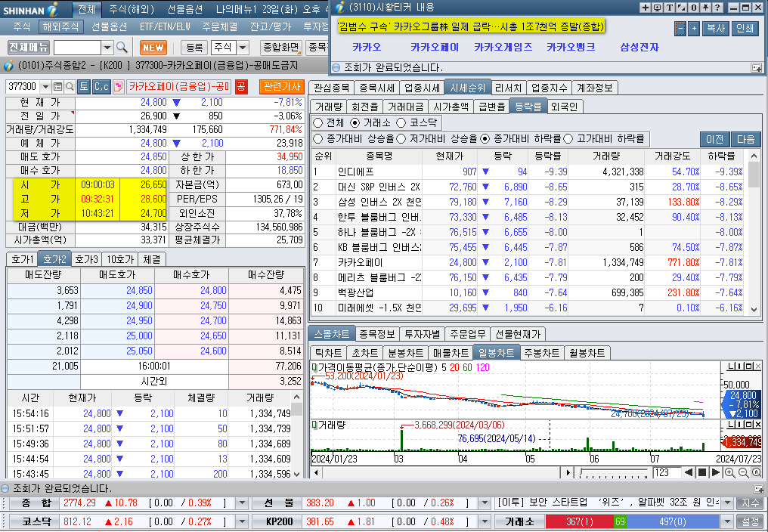Click the orange 관련기사 button
The image size is (768, 532).
point(282,87)
